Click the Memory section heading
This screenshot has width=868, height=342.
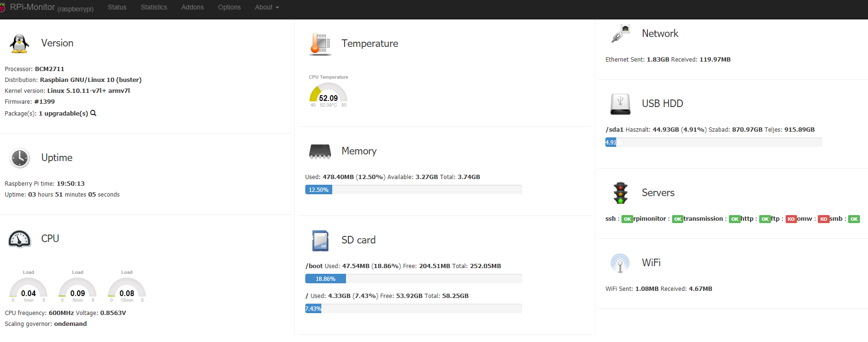359,151
